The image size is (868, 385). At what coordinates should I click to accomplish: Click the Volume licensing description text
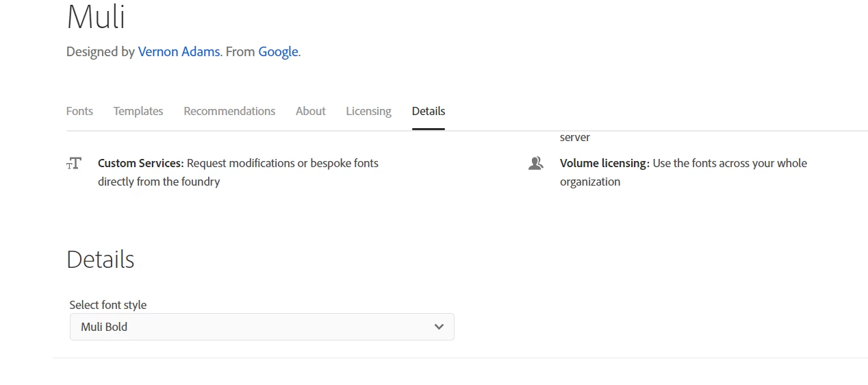click(683, 173)
